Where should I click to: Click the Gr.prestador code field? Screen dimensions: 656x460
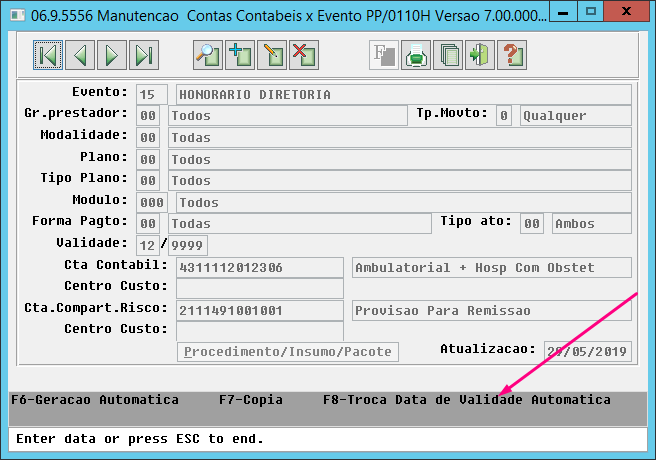(148, 115)
